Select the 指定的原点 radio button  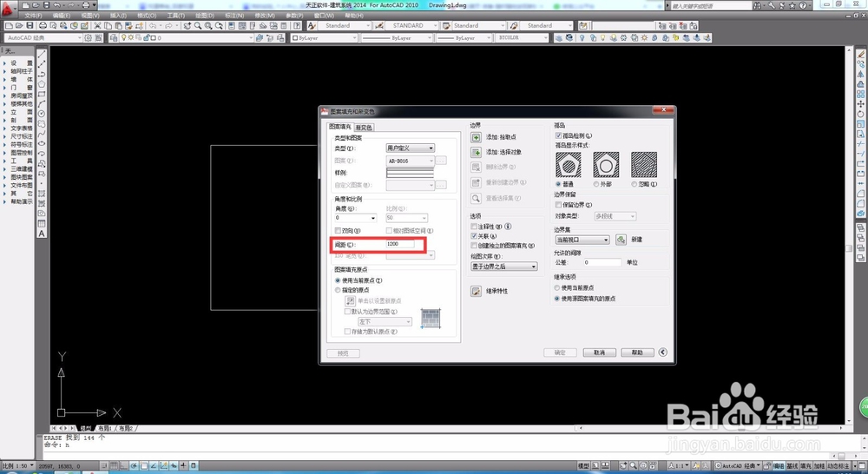338,290
